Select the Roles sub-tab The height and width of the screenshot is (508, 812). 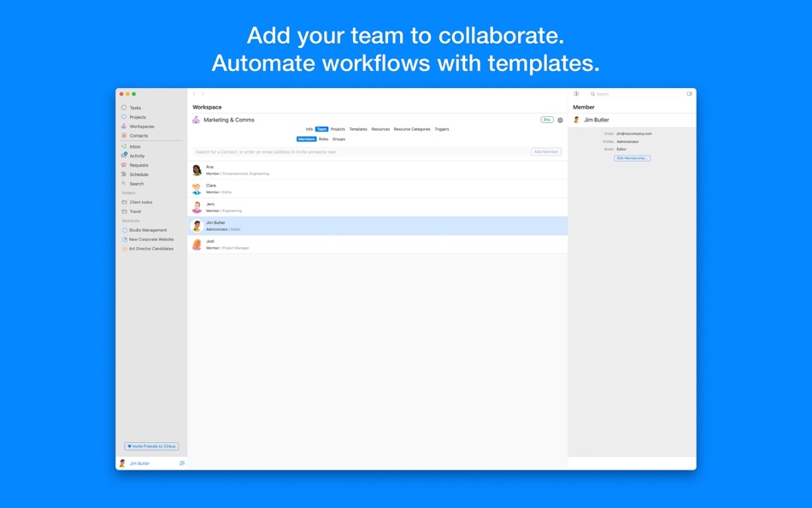pos(324,139)
